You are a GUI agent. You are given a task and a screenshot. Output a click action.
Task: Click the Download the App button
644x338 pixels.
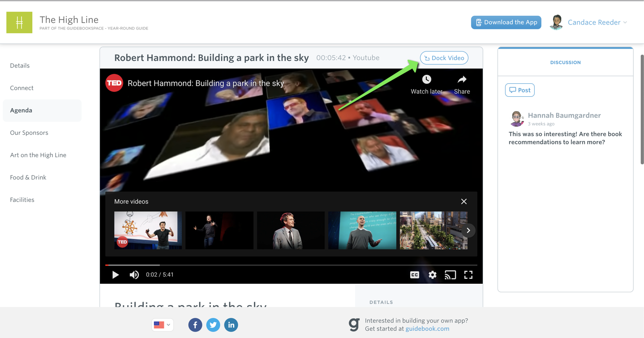(x=506, y=22)
